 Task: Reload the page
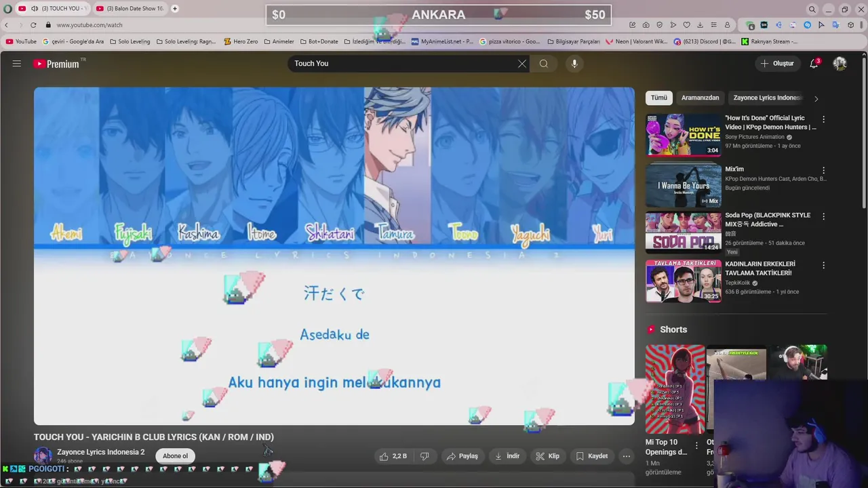33,25
